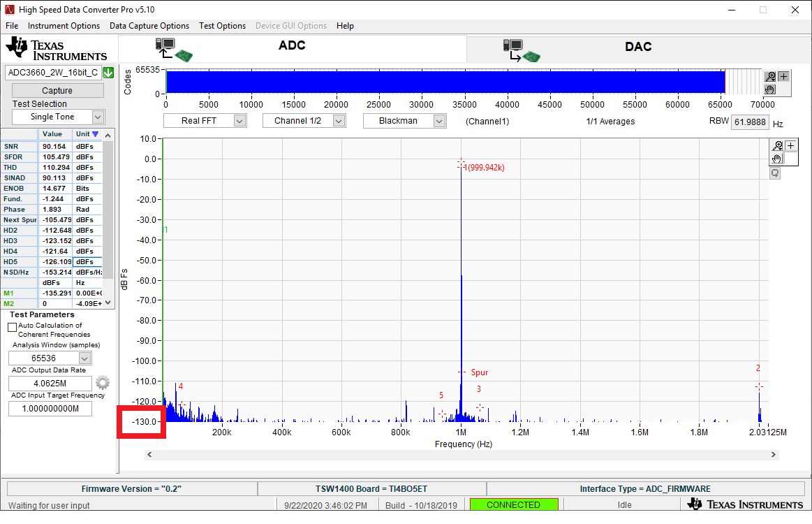Screen dimensions: 812x524
Task: Click the zoom reset loop icon on the FFT plot
Action: (x=774, y=173)
